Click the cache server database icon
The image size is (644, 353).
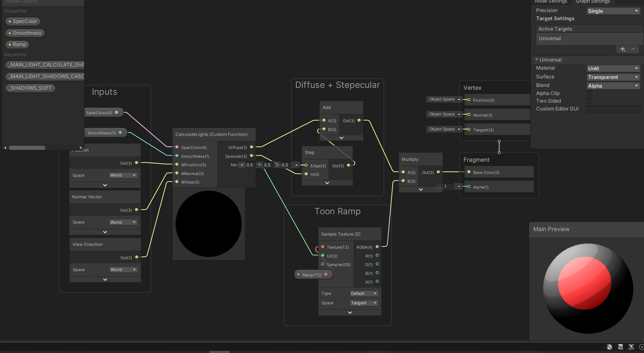(620, 347)
